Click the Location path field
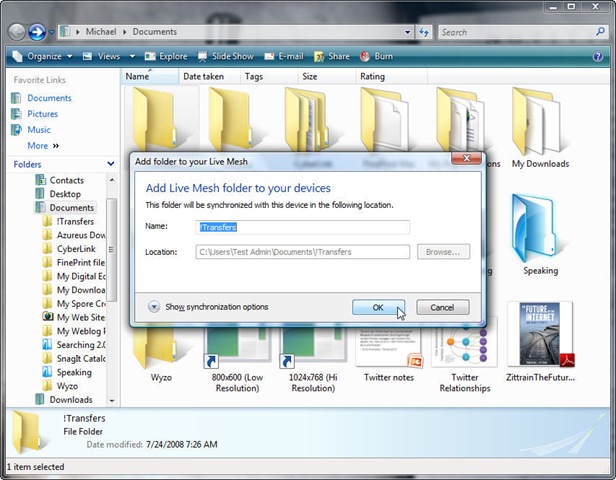Image resolution: width=616 pixels, height=480 pixels. pyautogui.click(x=302, y=252)
